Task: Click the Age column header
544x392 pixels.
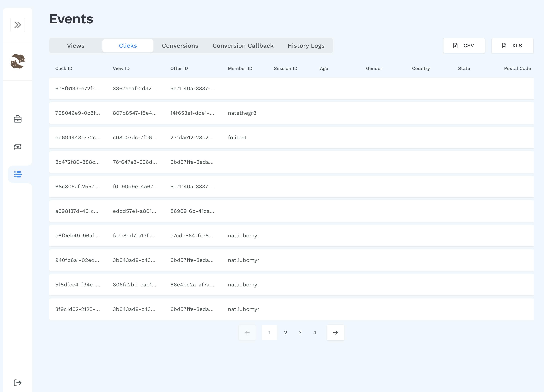Action: 324,68
